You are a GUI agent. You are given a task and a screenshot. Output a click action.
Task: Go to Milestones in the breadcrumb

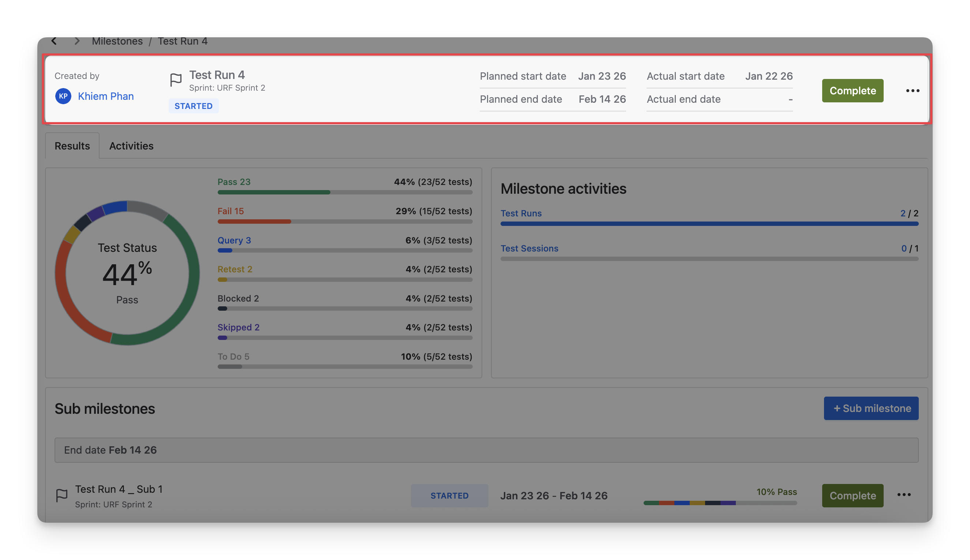[117, 41]
